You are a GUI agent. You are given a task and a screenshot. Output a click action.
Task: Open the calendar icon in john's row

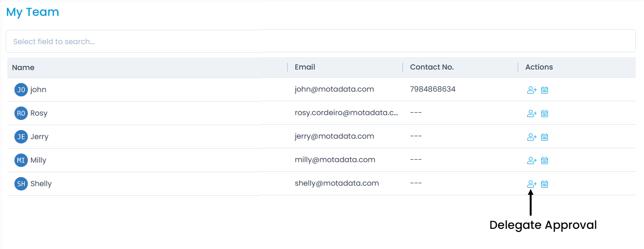point(545,90)
